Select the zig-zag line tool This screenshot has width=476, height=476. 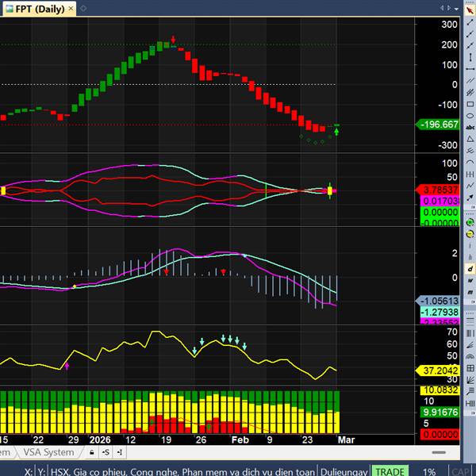click(470, 186)
